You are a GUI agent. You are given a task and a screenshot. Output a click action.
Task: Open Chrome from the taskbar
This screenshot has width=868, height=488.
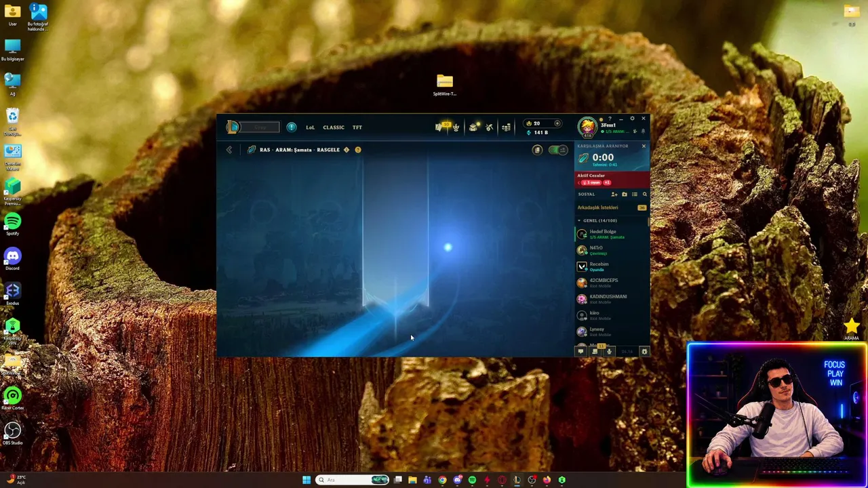[442, 480]
